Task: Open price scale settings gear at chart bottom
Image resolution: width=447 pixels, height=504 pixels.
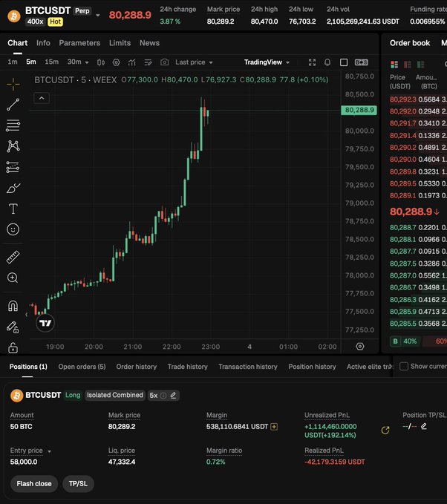Action: point(360,347)
